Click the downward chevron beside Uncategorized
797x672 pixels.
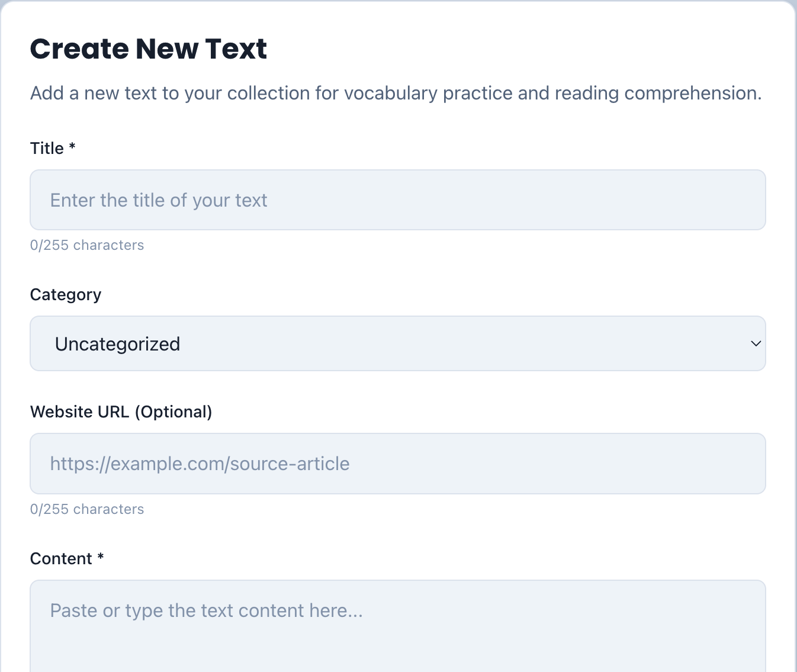click(x=755, y=343)
